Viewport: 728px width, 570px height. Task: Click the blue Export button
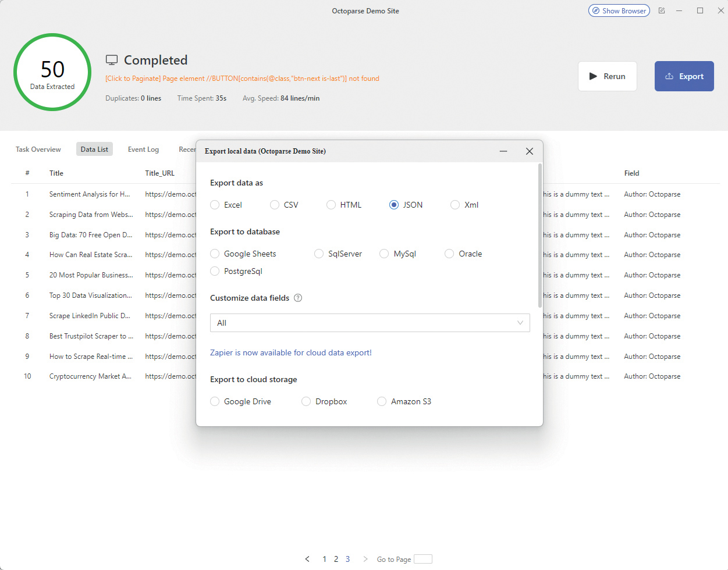tap(684, 76)
